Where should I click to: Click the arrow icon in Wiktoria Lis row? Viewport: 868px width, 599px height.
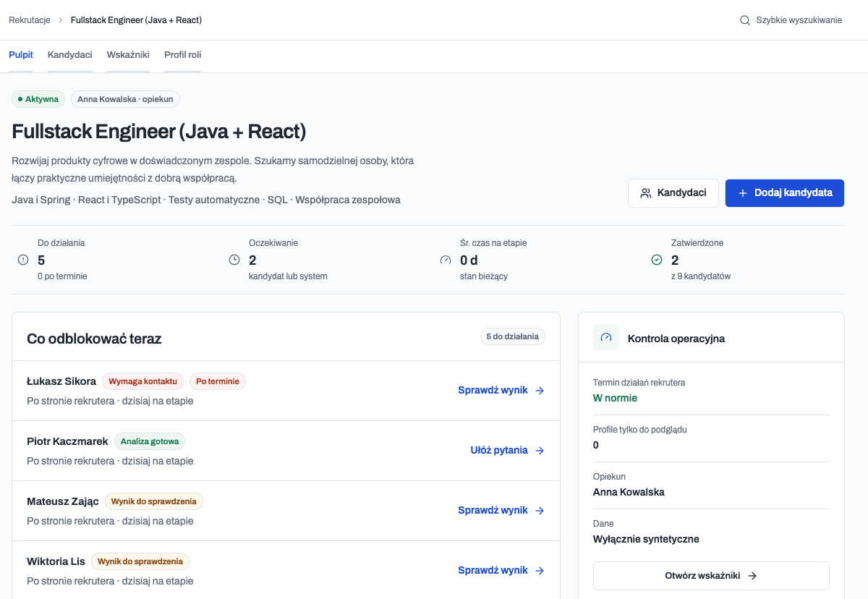coord(540,571)
